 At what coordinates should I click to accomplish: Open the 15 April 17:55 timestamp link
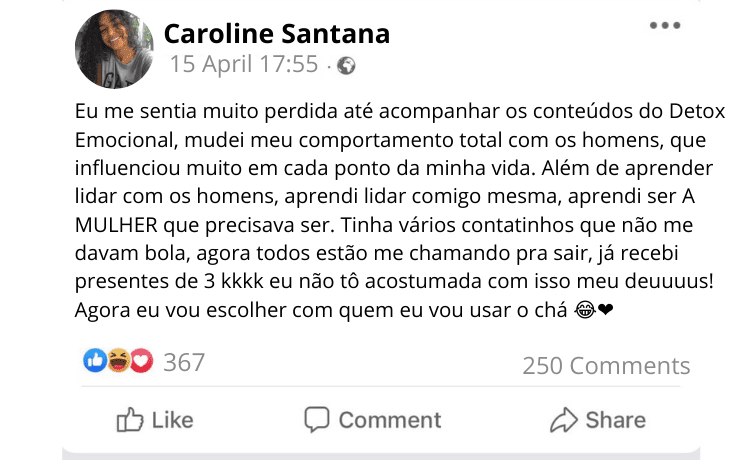click(244, 64)
